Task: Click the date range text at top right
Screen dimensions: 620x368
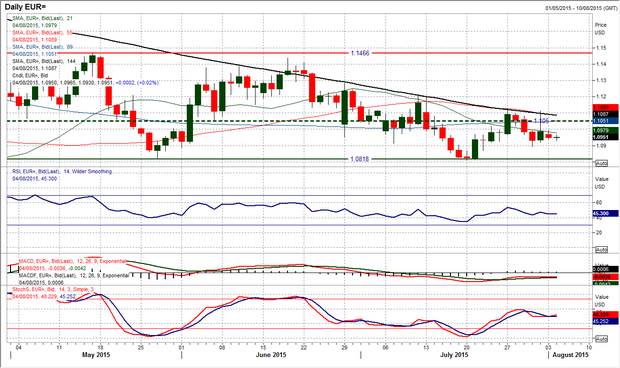Action: [x=580, y=8]
